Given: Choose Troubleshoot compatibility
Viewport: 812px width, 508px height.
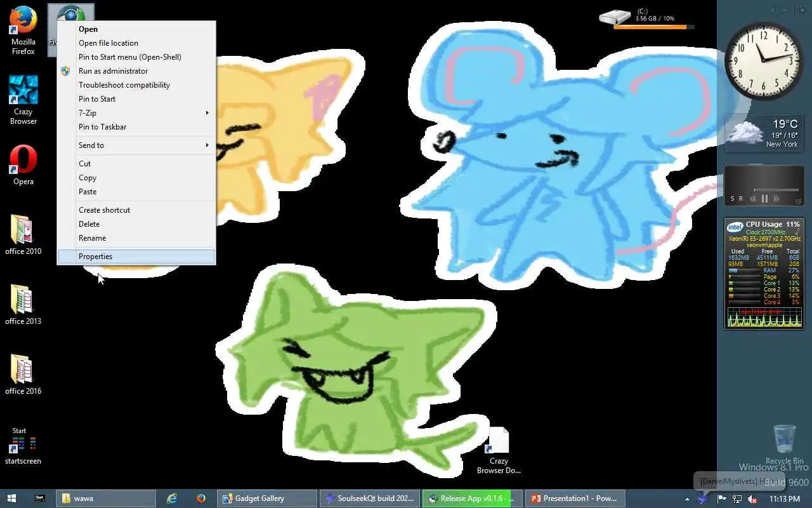Looking at the screenshot, I should 136,85.
